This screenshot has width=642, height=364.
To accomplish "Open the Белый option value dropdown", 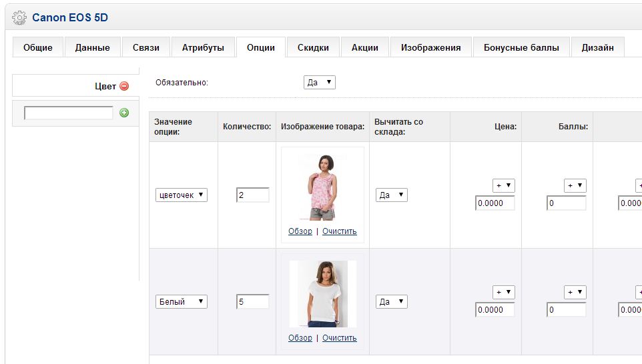I will (182, 302).
